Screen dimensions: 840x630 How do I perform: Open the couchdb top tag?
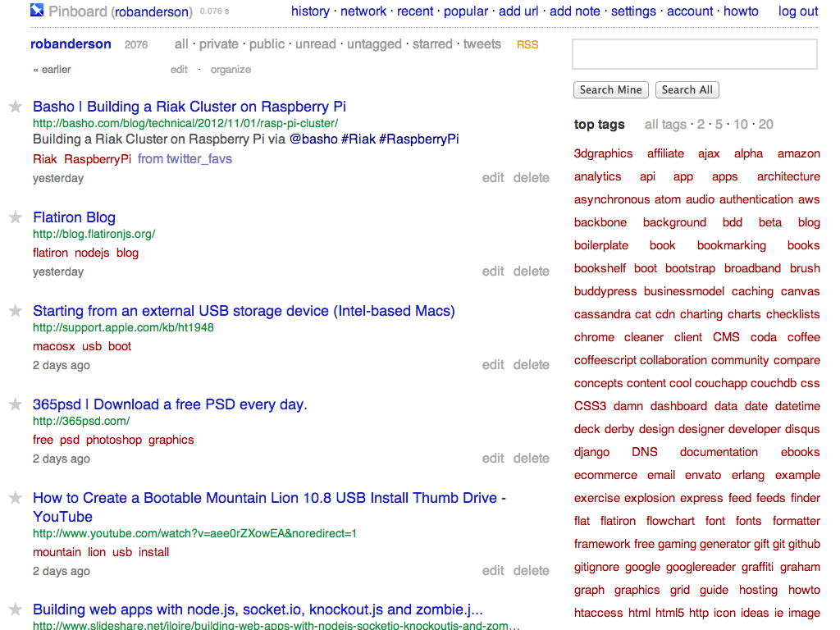[773, 384]
